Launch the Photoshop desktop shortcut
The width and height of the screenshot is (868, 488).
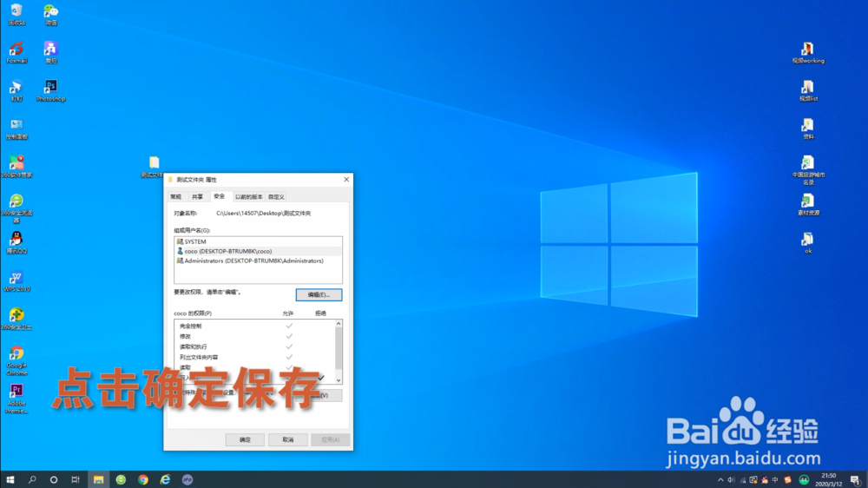pos(51,90)
